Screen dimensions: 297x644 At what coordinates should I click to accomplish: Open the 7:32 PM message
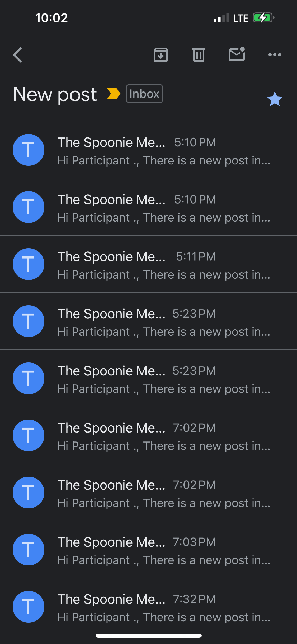click(x=164, y=608)
